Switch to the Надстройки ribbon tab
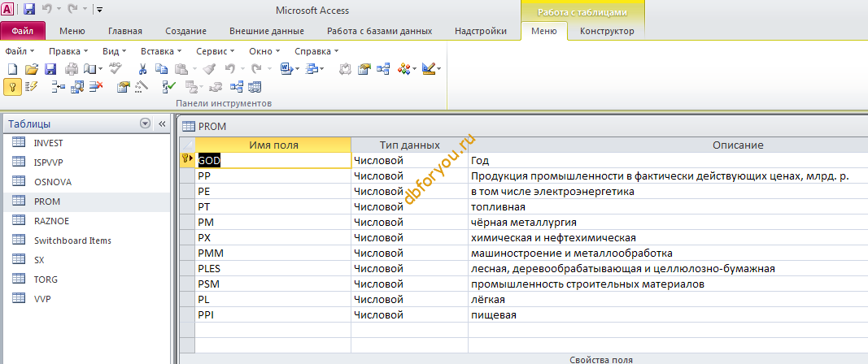Screen dimensions: 868x364 coord(481,31)
